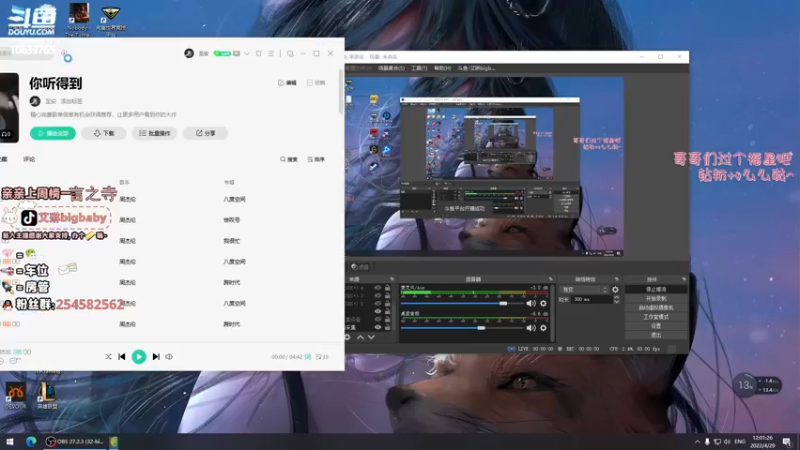
Task: Click 停止推流 stop streaming in OBS
Action: point(656,289)
